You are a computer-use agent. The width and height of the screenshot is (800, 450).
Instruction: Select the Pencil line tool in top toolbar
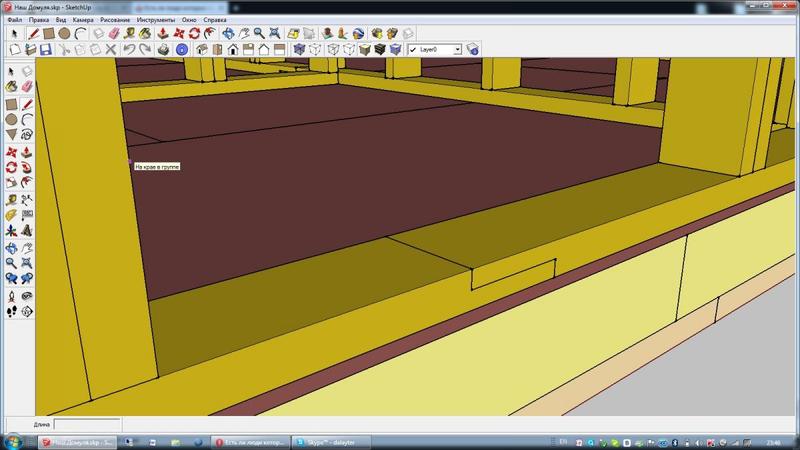[32, 33]
